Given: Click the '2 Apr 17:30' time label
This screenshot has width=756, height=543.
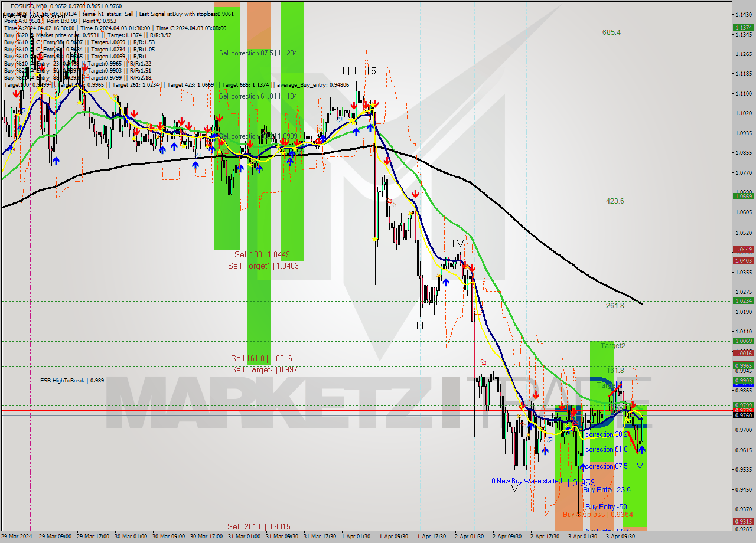Looking at the screenshot, I should (x=545, y=537).
